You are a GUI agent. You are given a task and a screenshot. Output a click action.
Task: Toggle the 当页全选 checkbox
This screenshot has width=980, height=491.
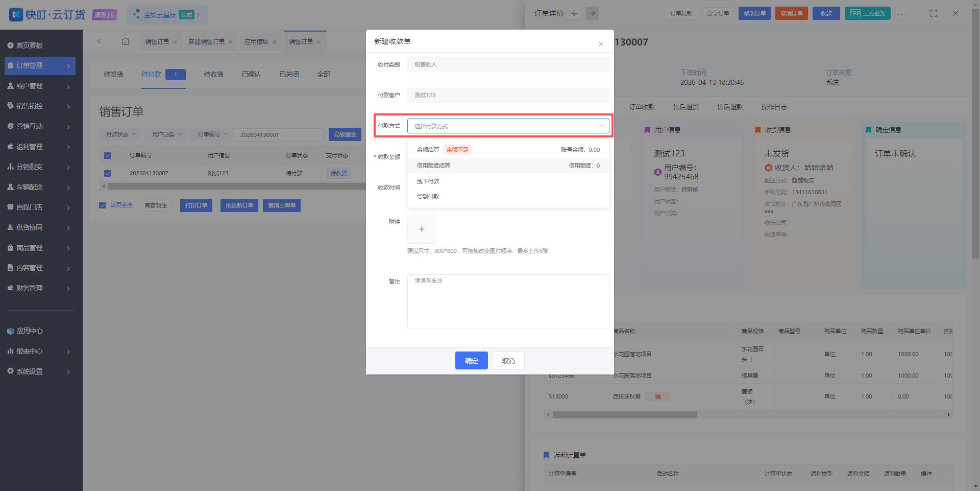coord(102,205)
